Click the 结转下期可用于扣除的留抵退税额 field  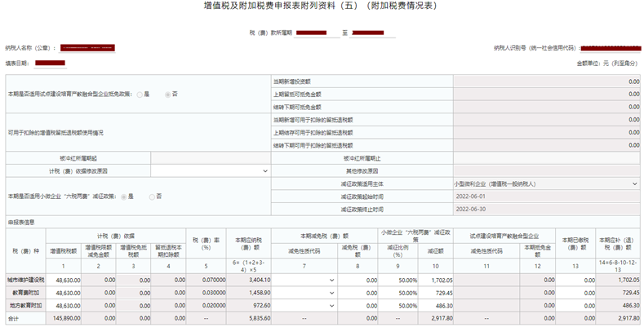click(547, 145)
